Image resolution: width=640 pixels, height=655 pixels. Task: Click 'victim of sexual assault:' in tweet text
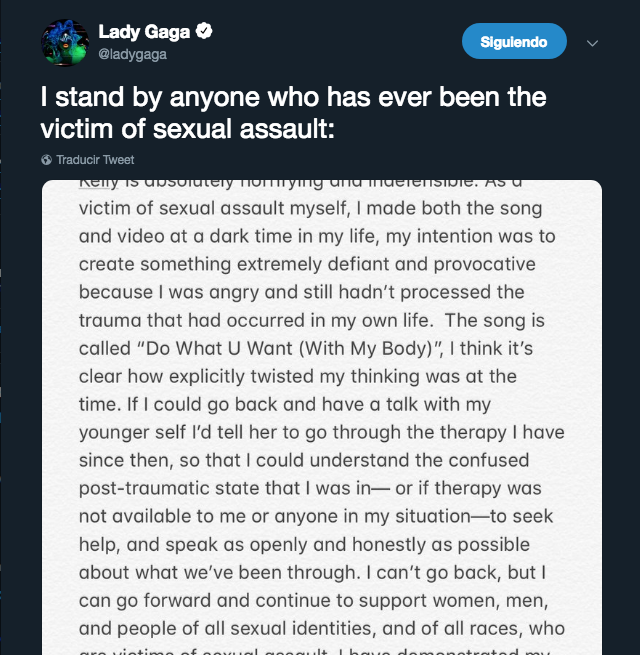pyautogui.click(x=187, y=129)
